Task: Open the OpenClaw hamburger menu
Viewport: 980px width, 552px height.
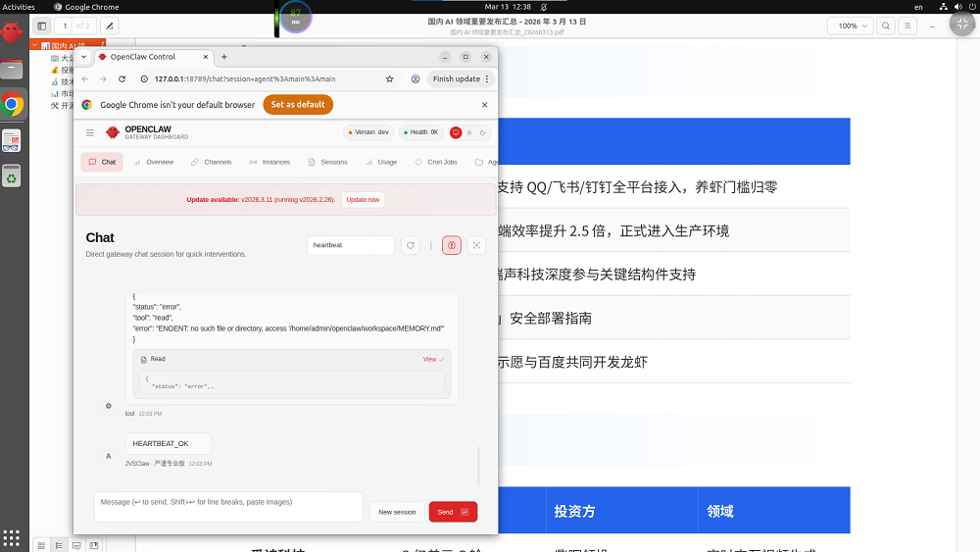Action: pyautogui.click(x=90, y=132)
